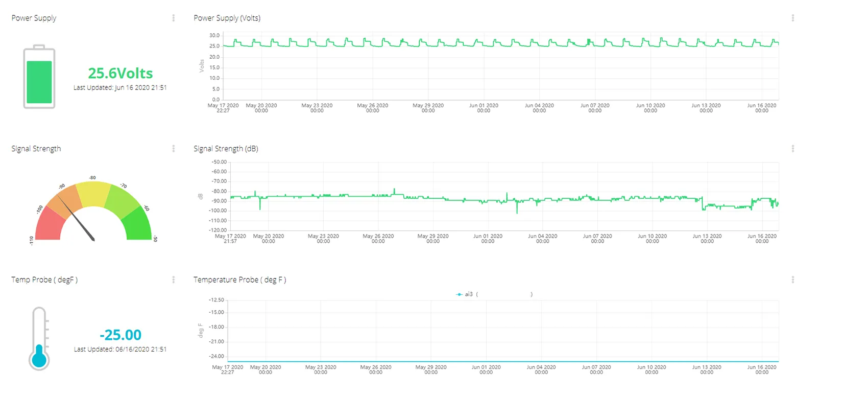
Task: Click Jun 10 2020 on temperature chart axis
Action: (x=652, y=369)
